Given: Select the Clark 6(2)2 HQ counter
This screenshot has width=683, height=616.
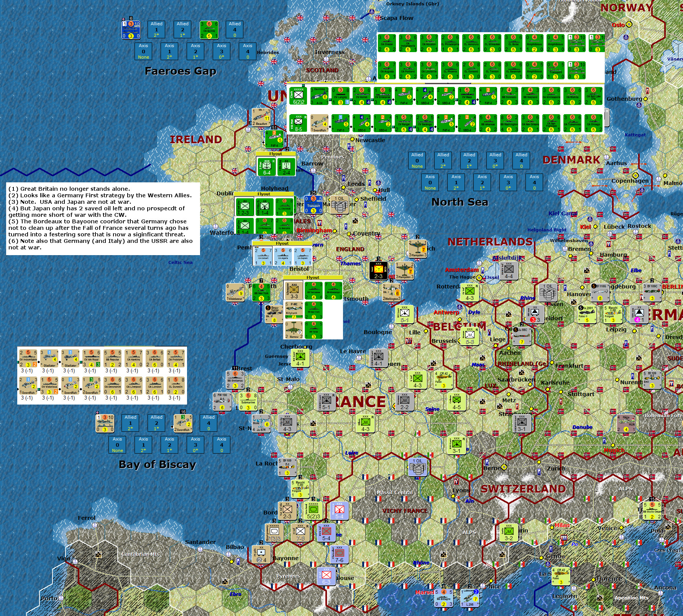Looking at the screenshot, I should 299,96.
